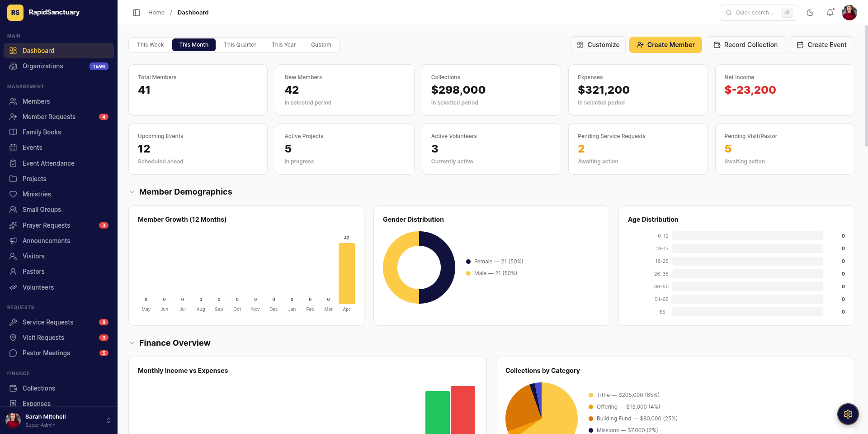Click the Expenses $321,200 value
Viewport: 868px width, 434px height.
604,90
